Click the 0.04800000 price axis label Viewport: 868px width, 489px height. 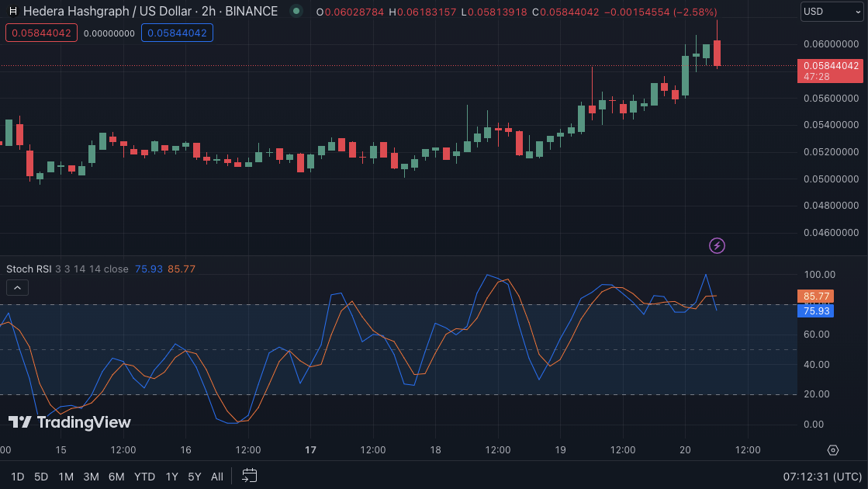coord(831,206)
